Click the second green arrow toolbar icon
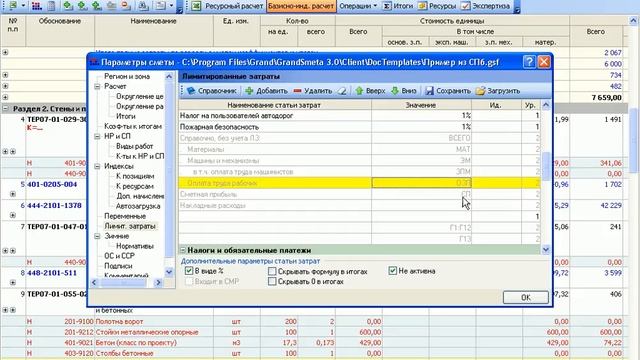The width and height of the screenshot is (640, 360). 82,6
